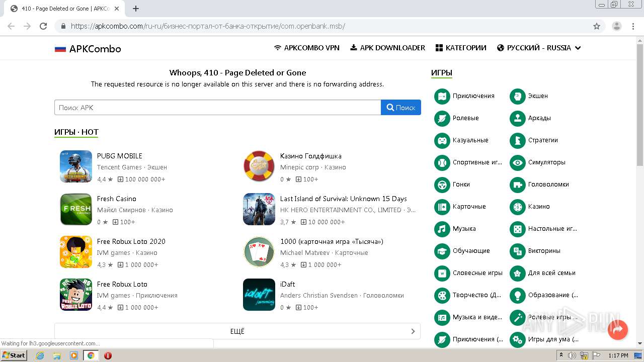Open the Chrome profile avatar
This screenshot has height=362, width=644.
[x=616, y=26]
